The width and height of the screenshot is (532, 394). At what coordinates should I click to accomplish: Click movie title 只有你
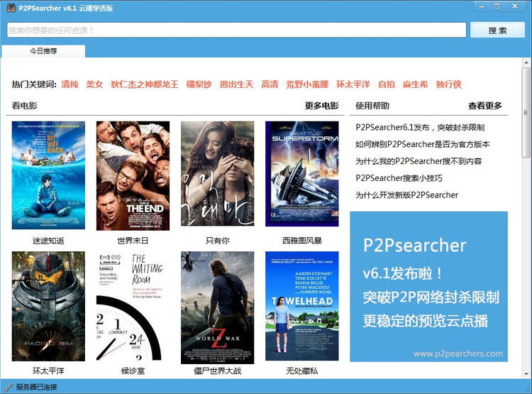tap(218, 241)
